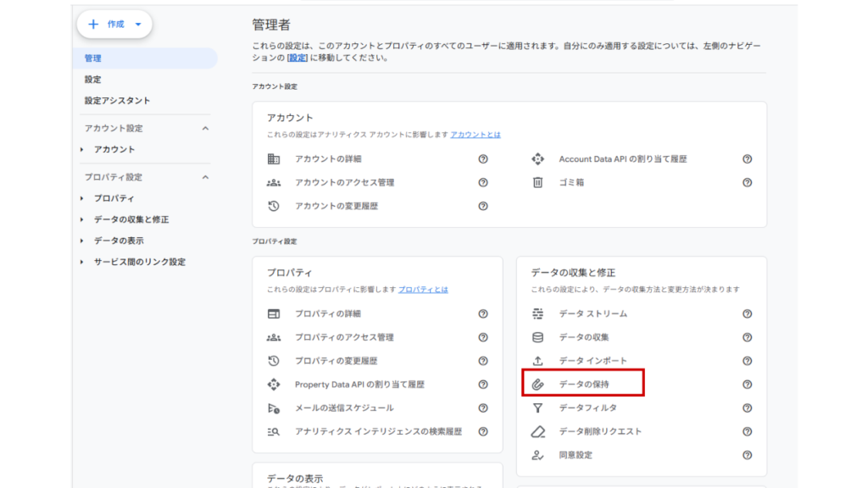This screenshot has height=488, width=868.
Task: Select 管理 in the left navigation
Action: click(x=93, y=58)
